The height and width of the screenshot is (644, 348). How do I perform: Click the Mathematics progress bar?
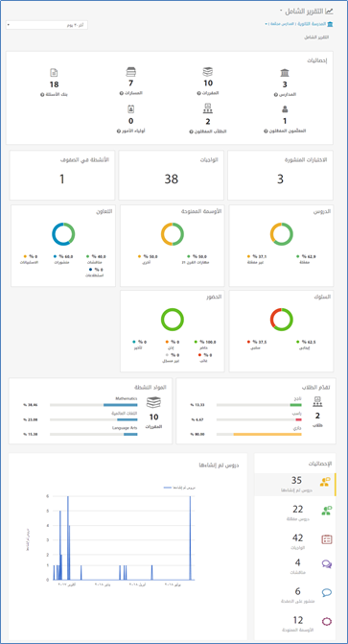click(x=94, y=405)
